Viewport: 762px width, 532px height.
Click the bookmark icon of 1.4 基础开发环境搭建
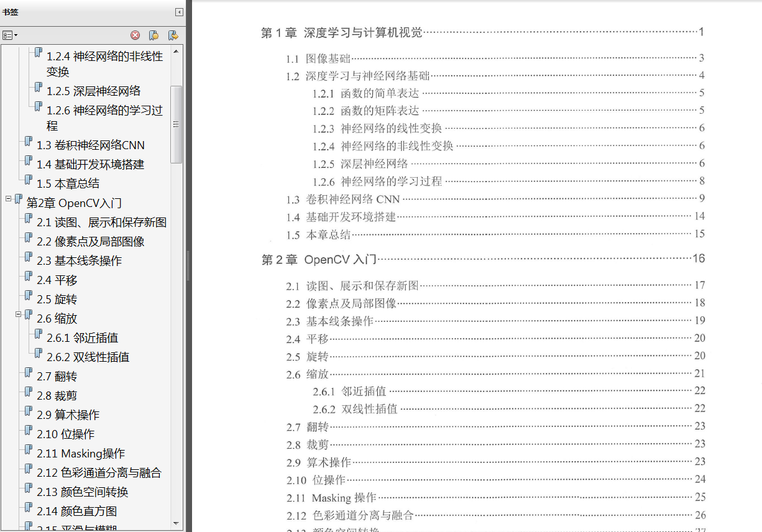click(29, 161)
